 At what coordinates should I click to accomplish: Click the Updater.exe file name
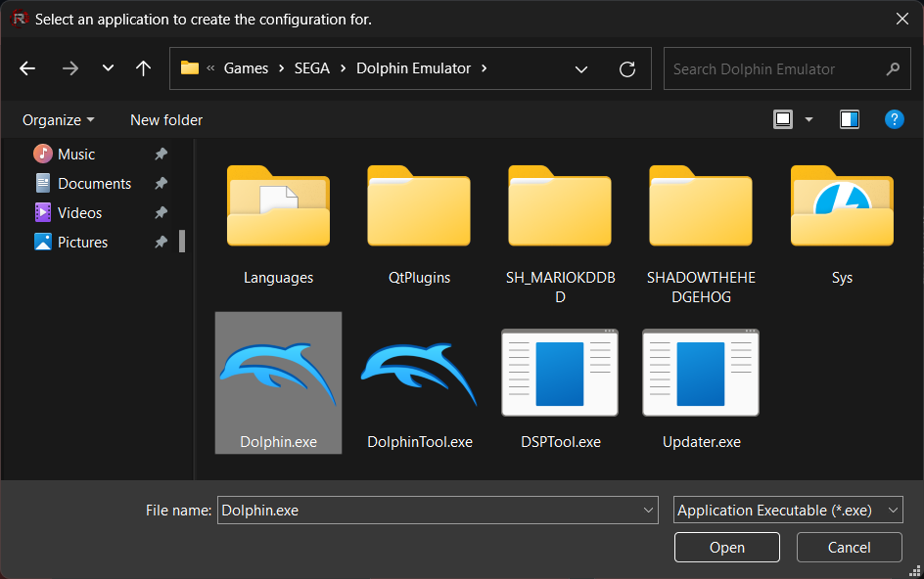(701, 442)
